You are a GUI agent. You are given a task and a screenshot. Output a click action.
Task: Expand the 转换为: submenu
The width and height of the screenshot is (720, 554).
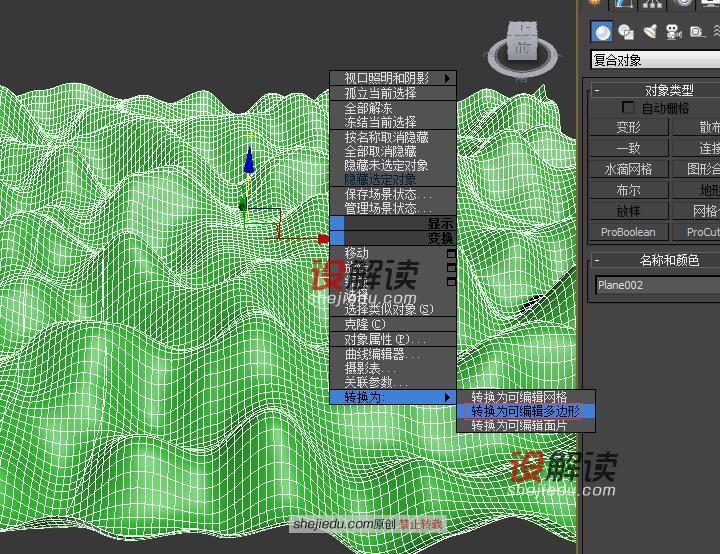[x=393, y=397]
